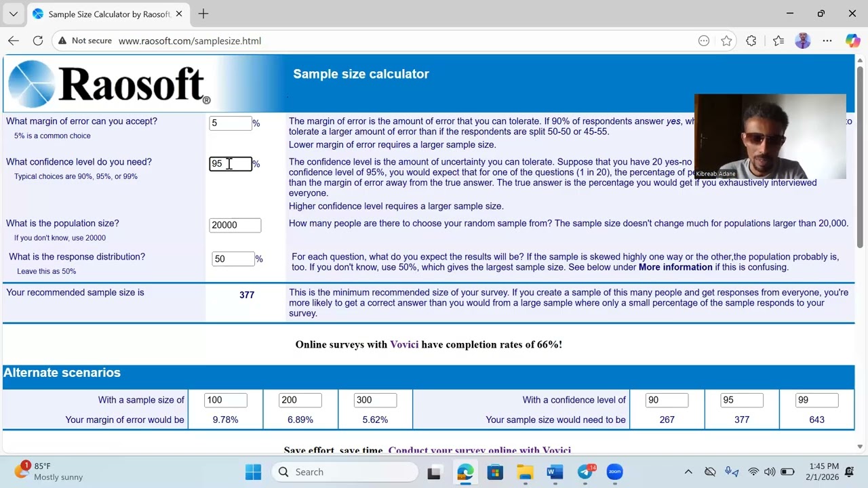This screenshot has height=488, width=868.
Task: Open the browser Extensions menu
Action: pos(751,41)
